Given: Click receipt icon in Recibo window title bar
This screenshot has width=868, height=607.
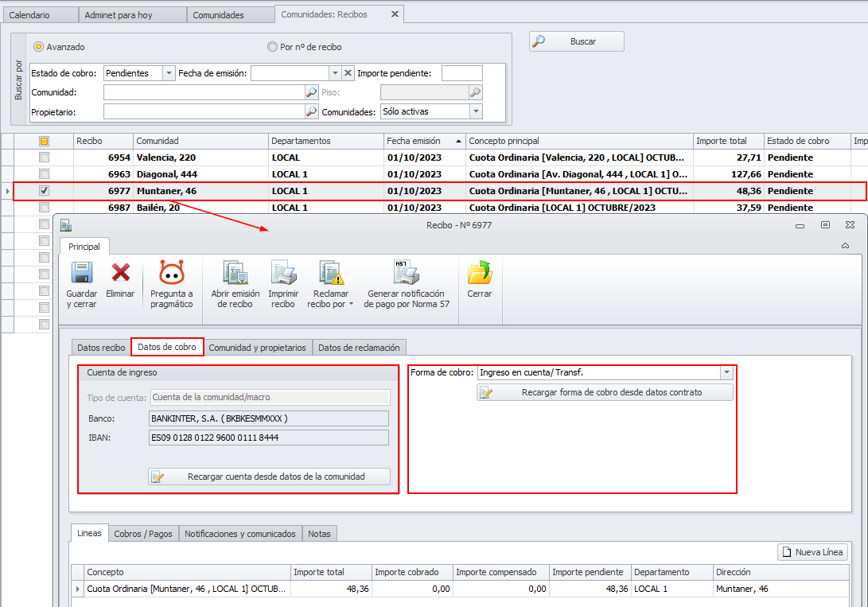Looking at the screenshot, I should coord(66,225).
